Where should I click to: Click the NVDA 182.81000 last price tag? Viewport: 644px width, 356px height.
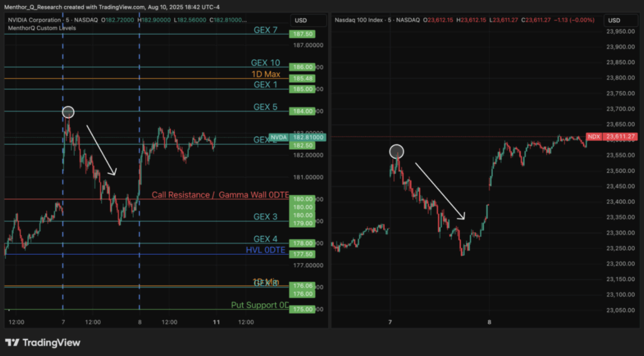coord(297,137)
